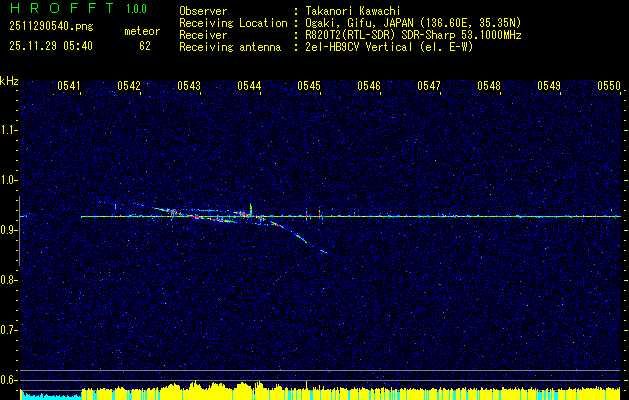Select observer name Takanori Kawachi

(352, 11)
